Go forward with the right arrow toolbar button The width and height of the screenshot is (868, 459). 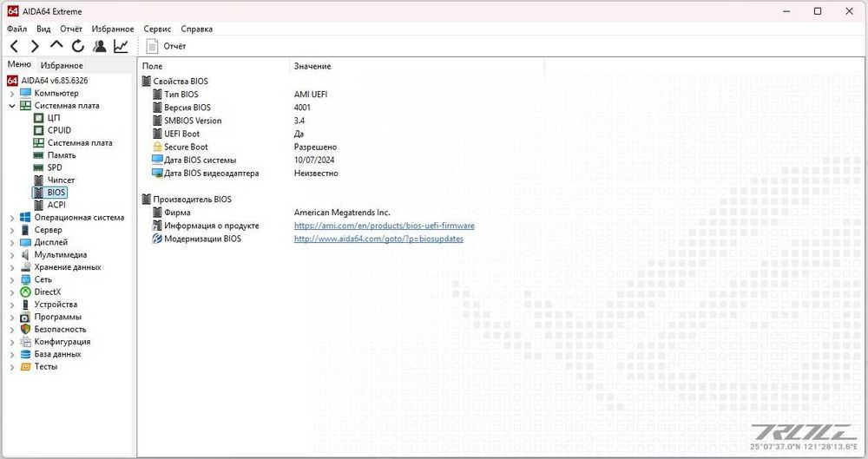35,47
